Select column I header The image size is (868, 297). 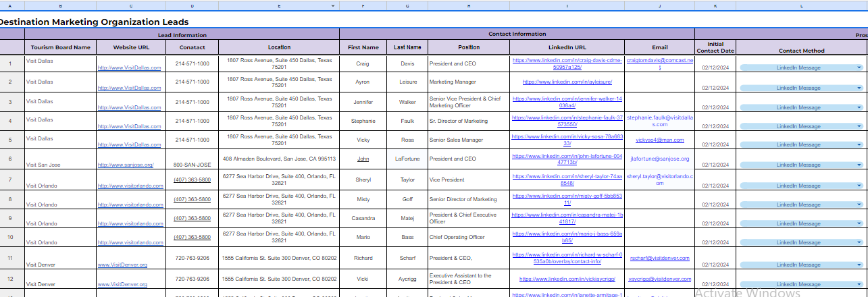tap(567, 5)
